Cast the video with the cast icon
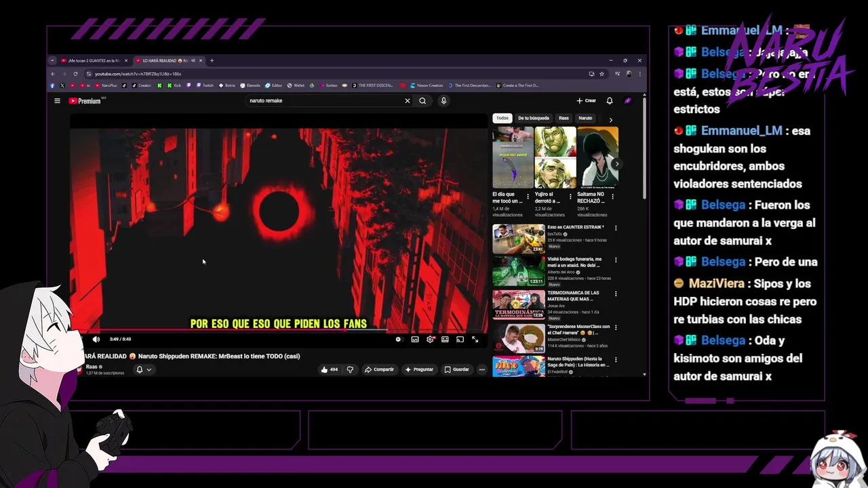Screen dimensions: 868x488 click(x=460, y=340)
